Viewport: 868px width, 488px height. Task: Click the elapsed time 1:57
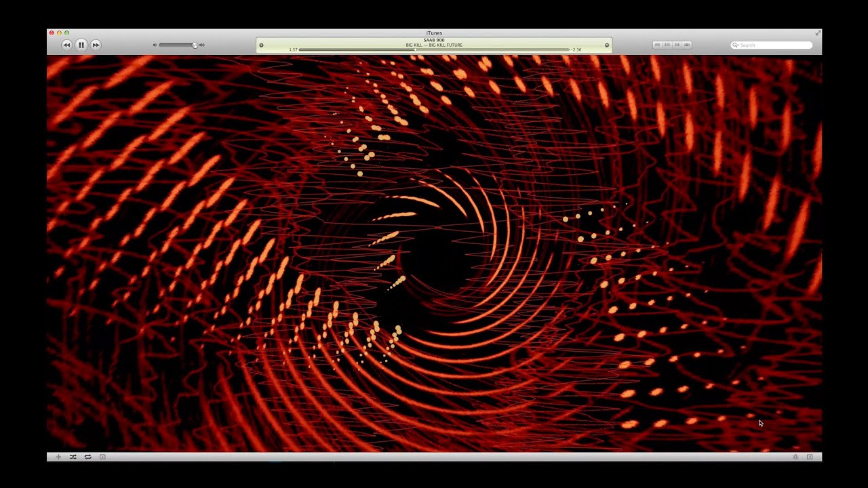coord(293,49)
